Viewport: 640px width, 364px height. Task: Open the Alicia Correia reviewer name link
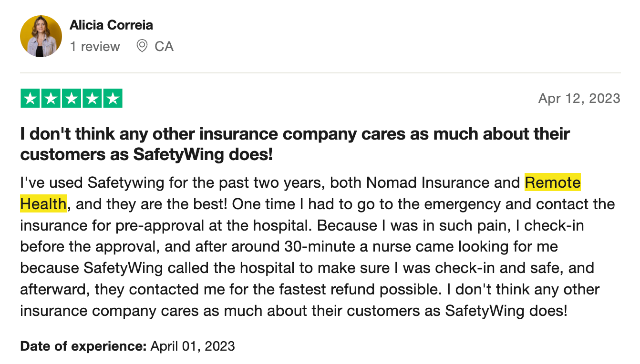coord(111,25)
